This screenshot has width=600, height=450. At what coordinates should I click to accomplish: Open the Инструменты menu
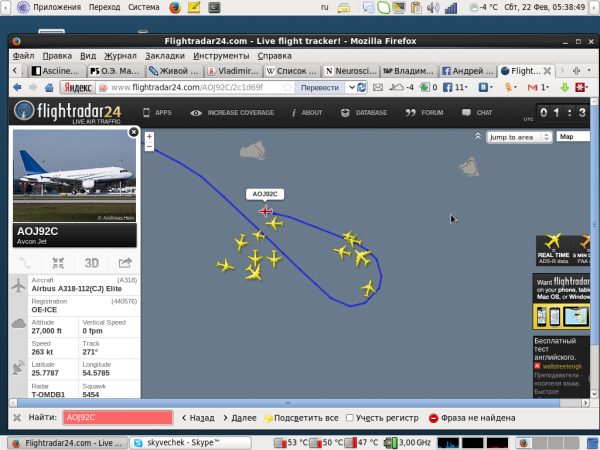pos(221,56)
